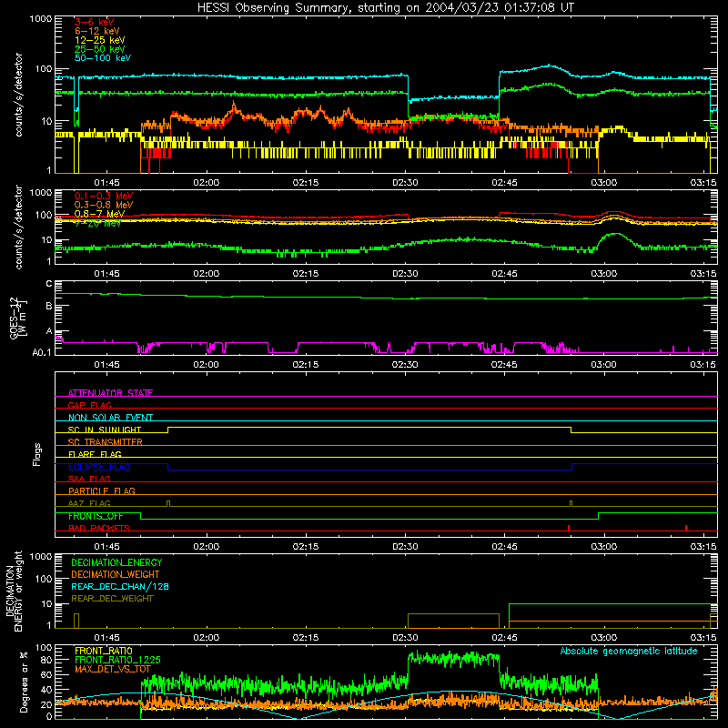Click the first AAZ_FLAG pulse marker
Screen dimensions: 728x728
(168, 503)
